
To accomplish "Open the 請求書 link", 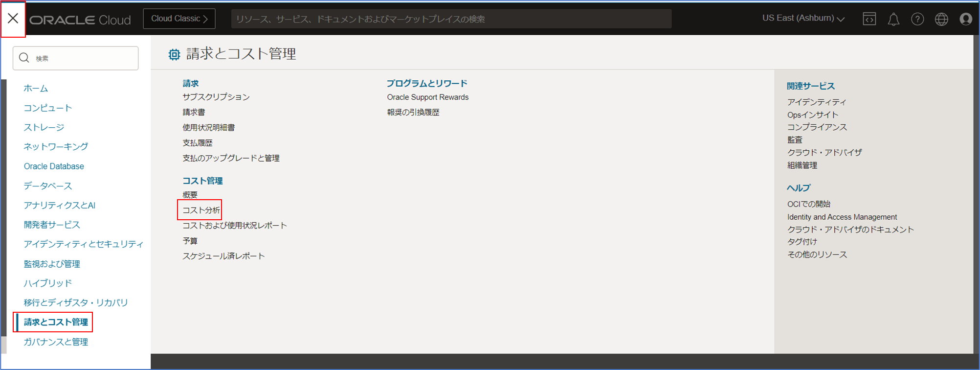I will [x=194, y=112].
